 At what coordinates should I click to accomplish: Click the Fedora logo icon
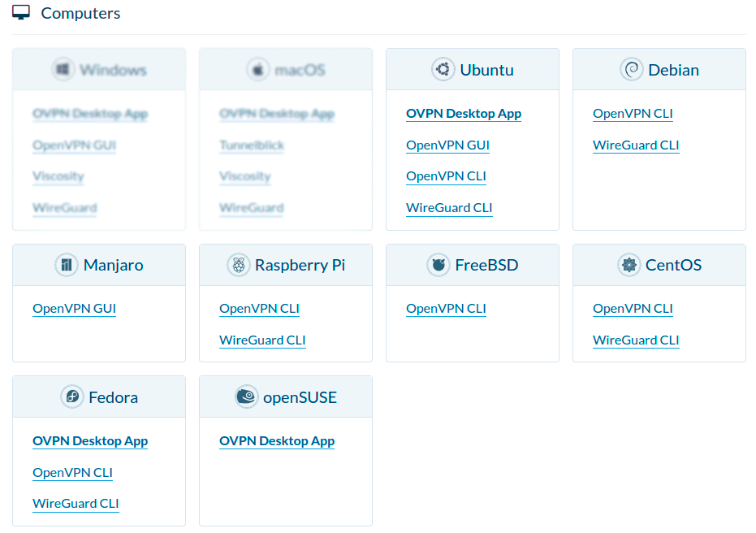[71, 397]
